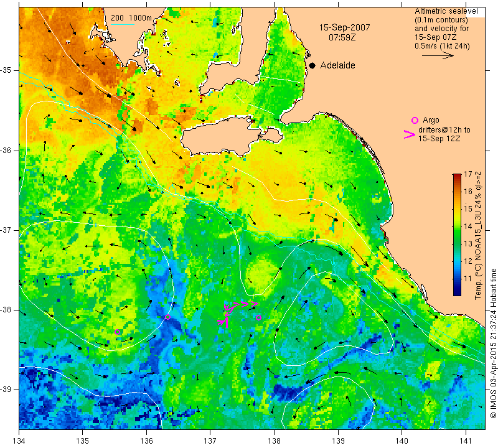The height and width of the screenshot is (448, 498).
Task: Click longitude axis label 138
Action: click(274, 441)
